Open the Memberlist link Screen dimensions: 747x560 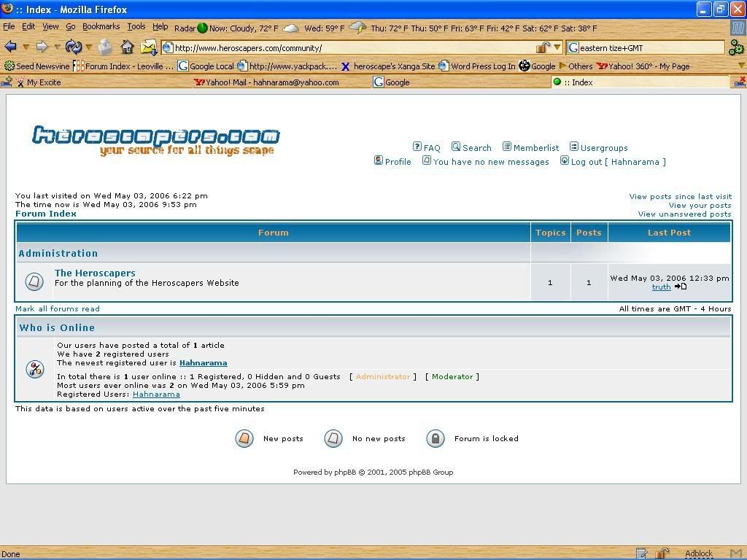535,148
